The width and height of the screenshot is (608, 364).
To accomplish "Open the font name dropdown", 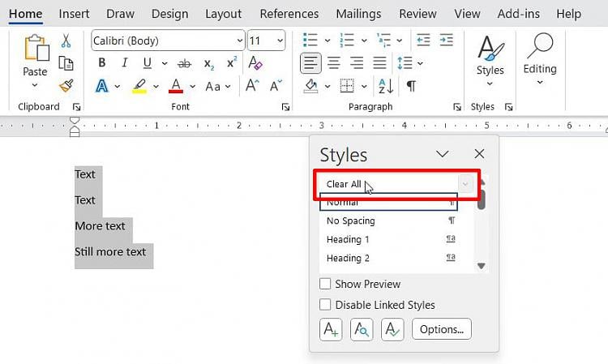I will (x=239, y=41).
